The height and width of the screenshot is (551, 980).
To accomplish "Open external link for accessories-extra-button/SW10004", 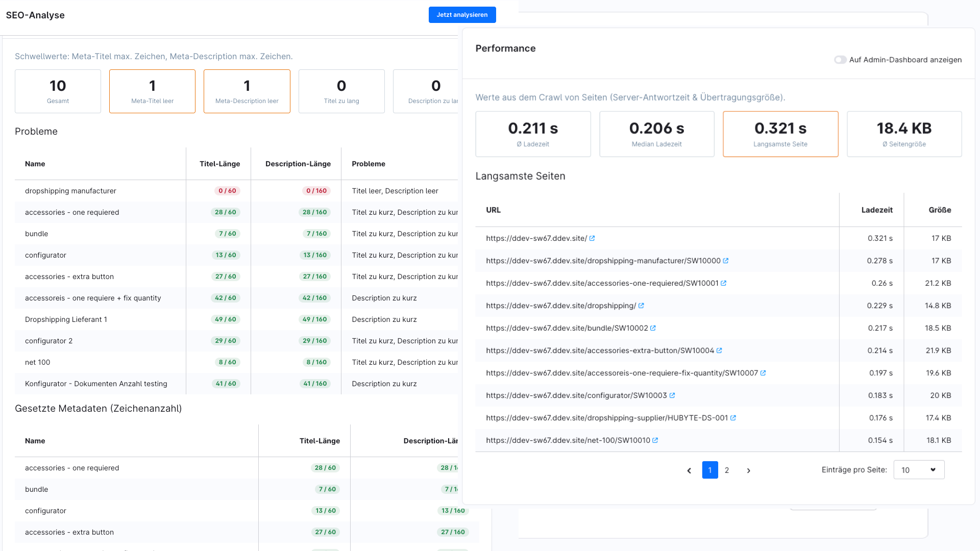I will [720, 350].
